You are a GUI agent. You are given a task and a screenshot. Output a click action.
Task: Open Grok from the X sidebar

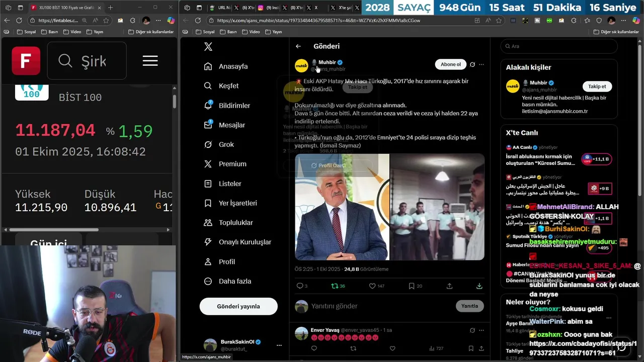219,144
